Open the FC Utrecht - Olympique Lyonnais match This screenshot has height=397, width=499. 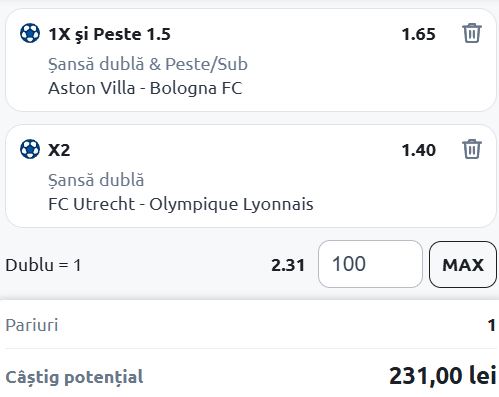coord(181,204)
